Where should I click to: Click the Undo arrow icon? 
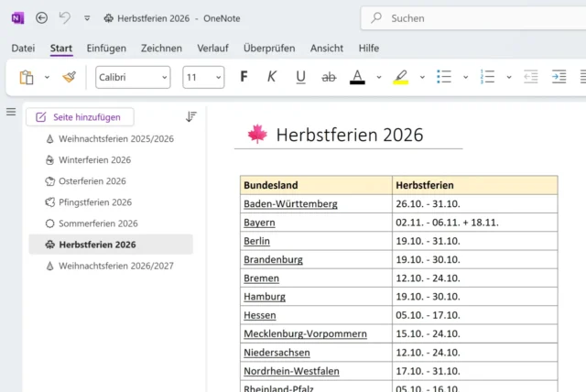64,17
